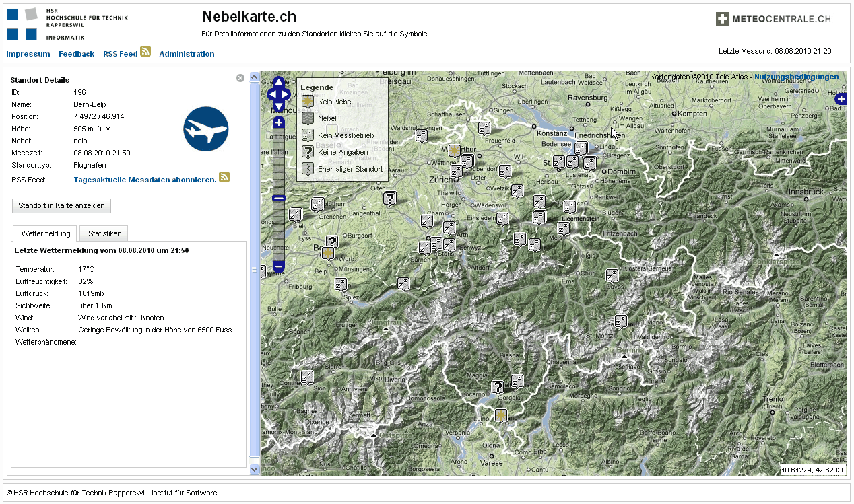This screenshot has width=854, height=504.
Task: Open Tagesaktuelle Messdaten abonnieren link
Action: pyautogui.click(x=145, y=180)
